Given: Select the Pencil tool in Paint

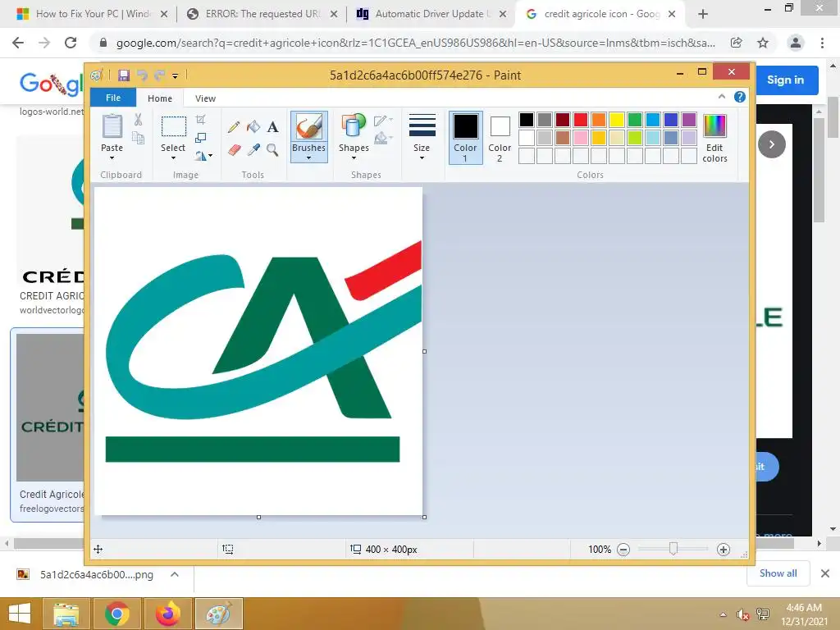Looking at the screenshot, I should [x=234, y=127].
